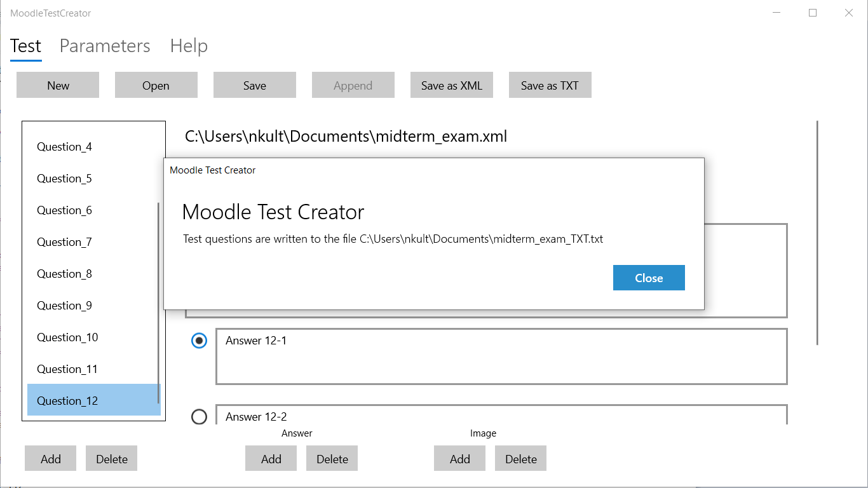The image size is (868, 488).
Task: Click the question list scrollbar
Action: [x=158, y=304]
